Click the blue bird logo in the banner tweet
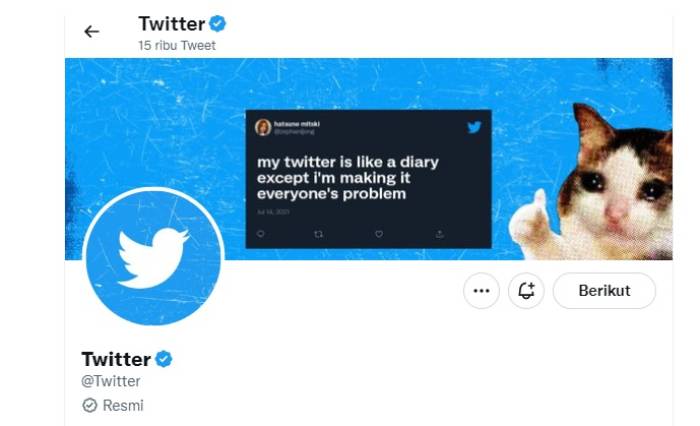Image resolution: width=700 pixels, height=426 pixels. pyautogui.click(x=474, y=127)
